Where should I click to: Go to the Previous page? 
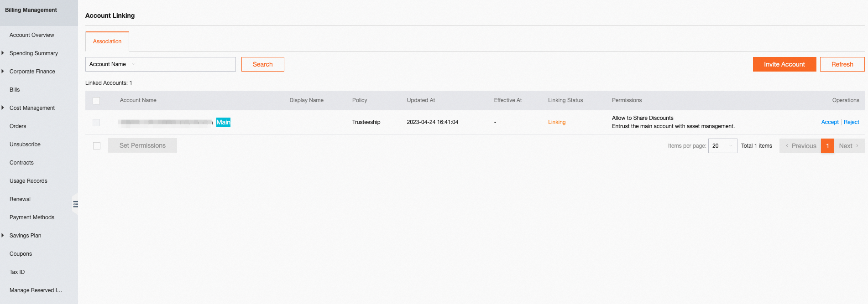[800, 146]
